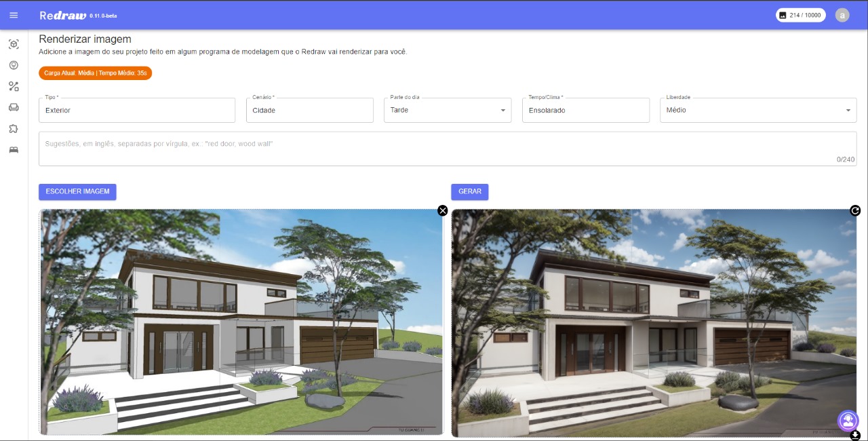Viewport: 868px width, 441px height.
Task: Open the user avatar menu
Action: coord(842,15)
